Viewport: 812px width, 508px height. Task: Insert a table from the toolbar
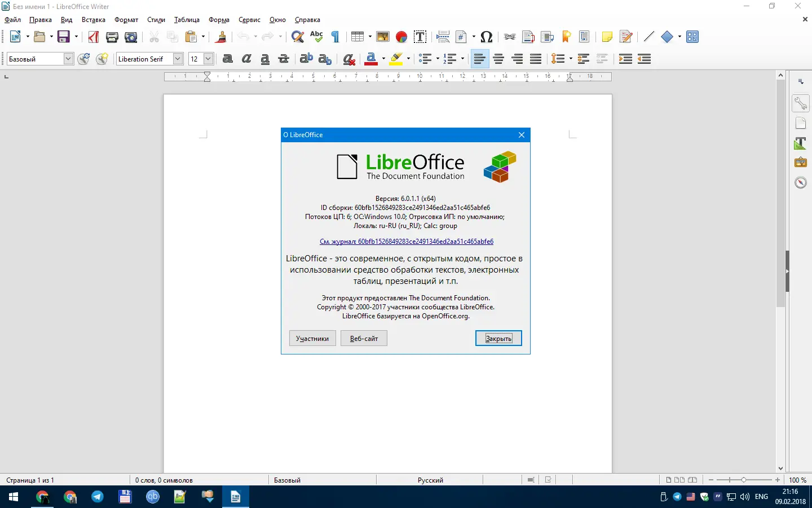click(357, 37)
